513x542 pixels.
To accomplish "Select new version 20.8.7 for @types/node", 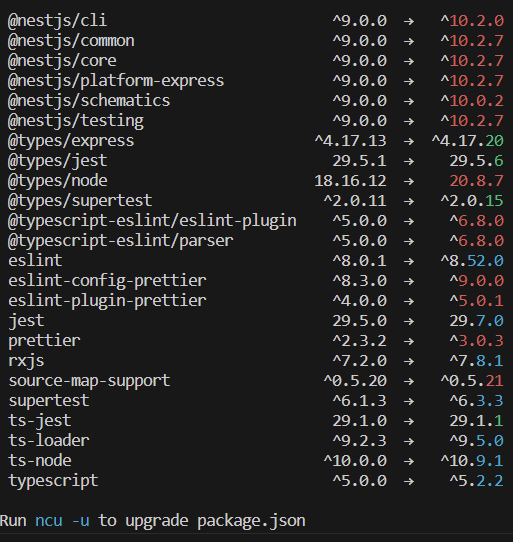I will [x=477, y=181].
